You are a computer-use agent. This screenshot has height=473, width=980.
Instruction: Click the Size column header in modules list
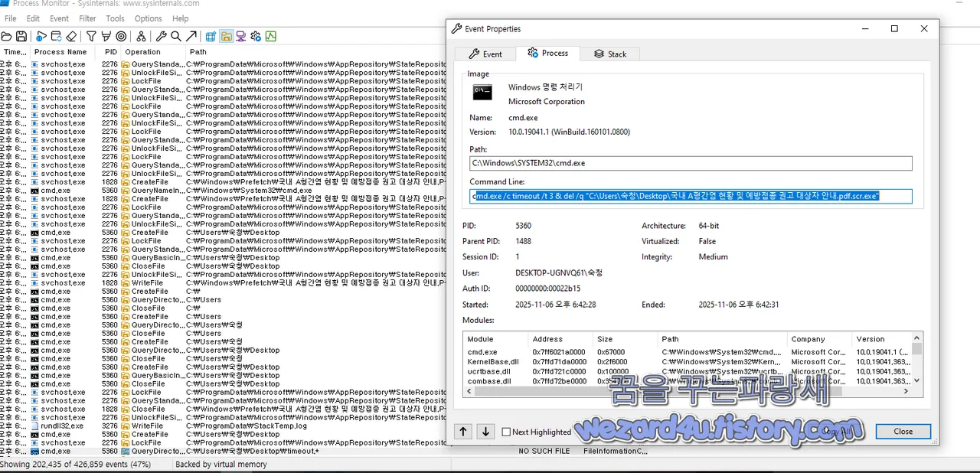tap(626, 339)
